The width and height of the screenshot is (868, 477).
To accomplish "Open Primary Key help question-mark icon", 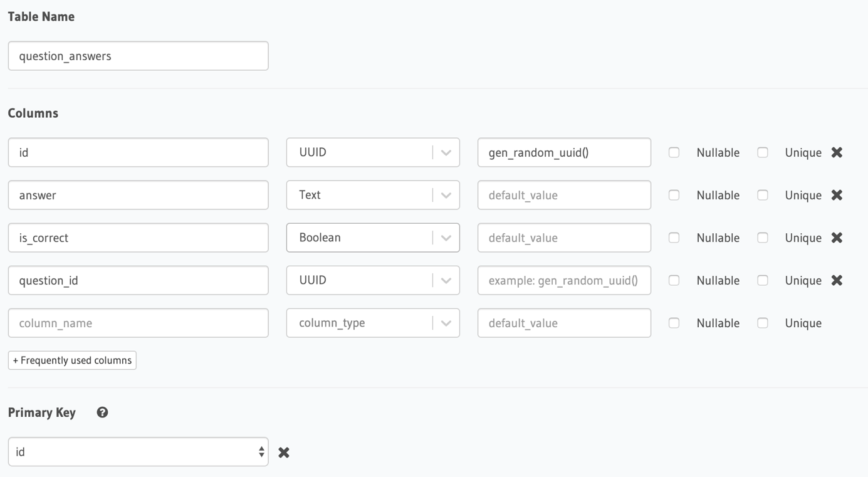I will (x=103, y=412).
